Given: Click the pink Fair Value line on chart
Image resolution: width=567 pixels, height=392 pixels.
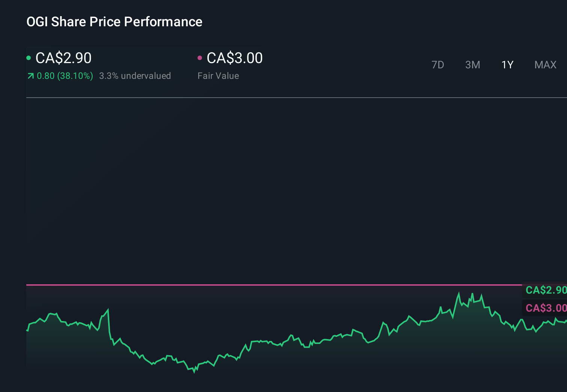Looking at the screenshot, I should point(263,285).
